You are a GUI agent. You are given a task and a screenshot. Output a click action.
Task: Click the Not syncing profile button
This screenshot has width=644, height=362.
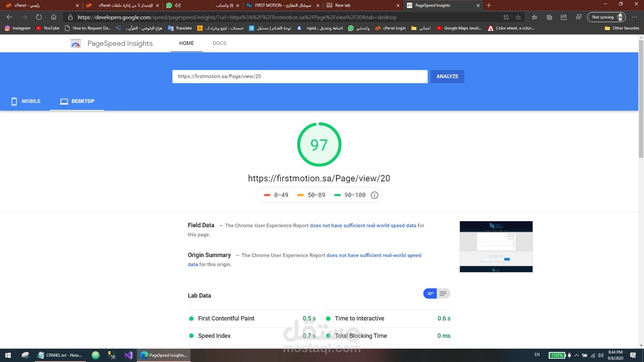point(607,17)
